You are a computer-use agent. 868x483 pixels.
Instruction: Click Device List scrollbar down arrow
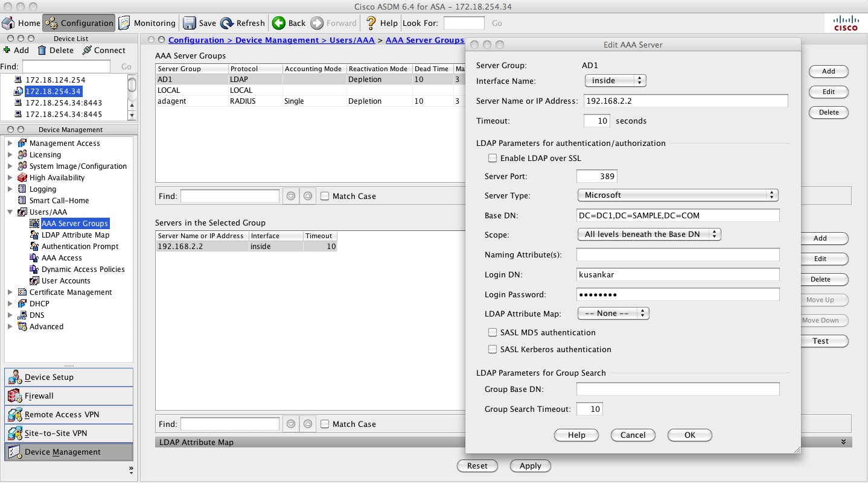pyautogui.click(x=132, y=114)
